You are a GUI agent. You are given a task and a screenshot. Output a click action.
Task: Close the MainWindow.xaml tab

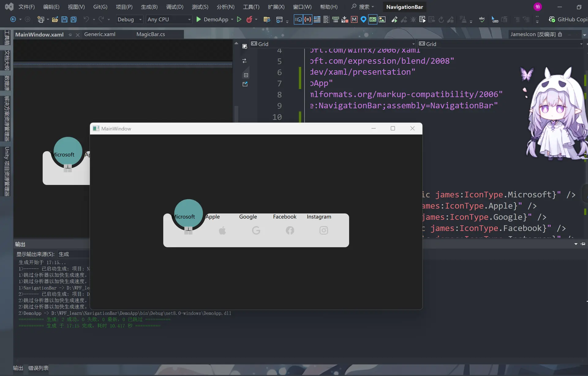78,35
